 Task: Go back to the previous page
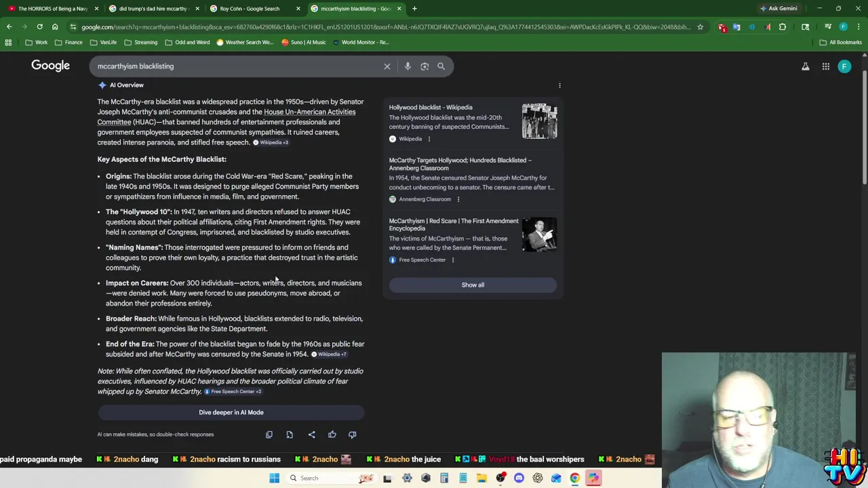click(9, 27)
